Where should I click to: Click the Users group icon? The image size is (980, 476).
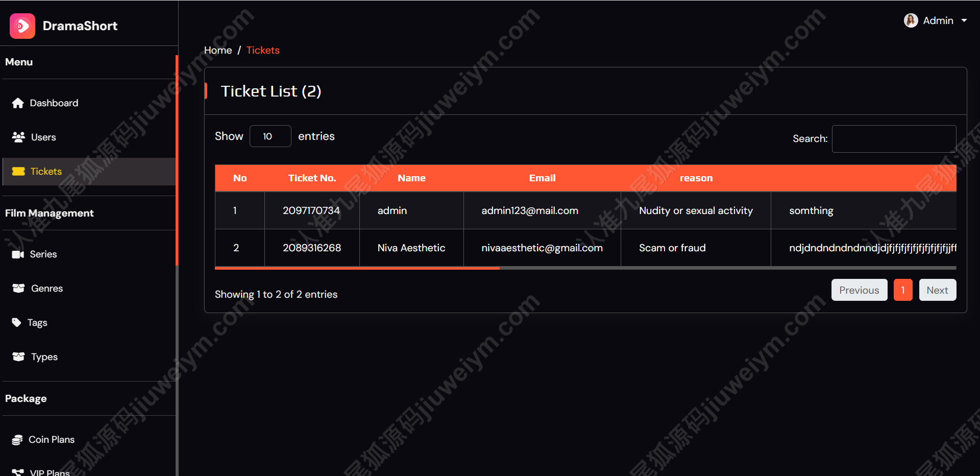click(x=18, y=137)
